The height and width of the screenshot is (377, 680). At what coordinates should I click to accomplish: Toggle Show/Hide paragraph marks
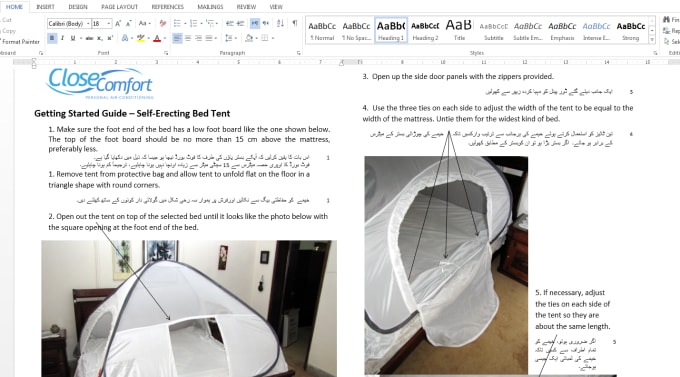[295, 23]
